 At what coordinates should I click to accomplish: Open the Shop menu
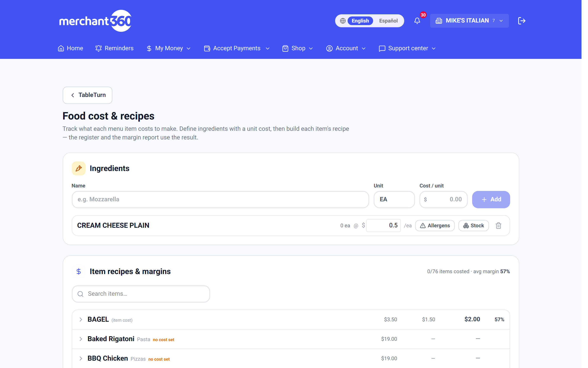[298, 48]
